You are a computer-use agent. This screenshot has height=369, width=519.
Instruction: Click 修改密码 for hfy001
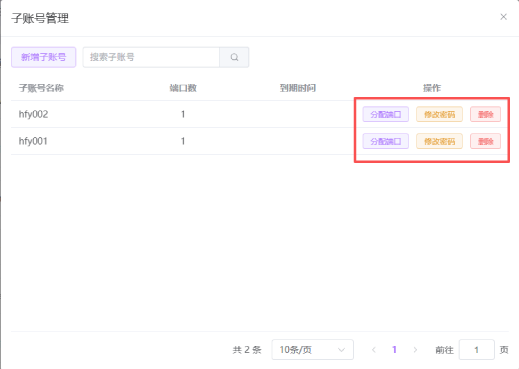coord(439,141)
